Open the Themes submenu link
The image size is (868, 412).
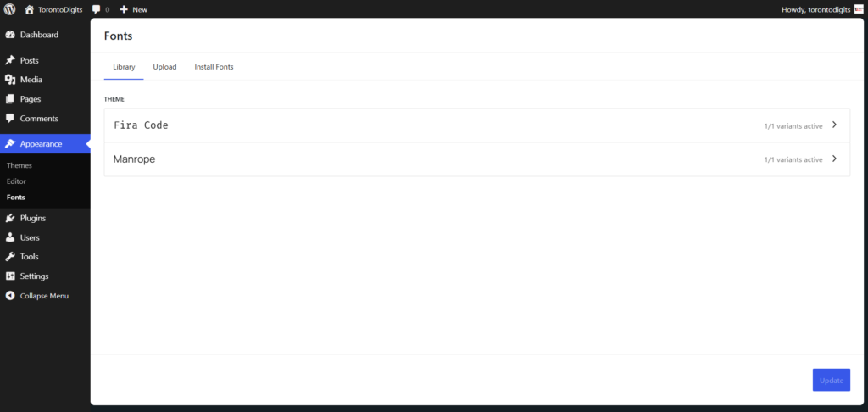click(x=19, y=165)
